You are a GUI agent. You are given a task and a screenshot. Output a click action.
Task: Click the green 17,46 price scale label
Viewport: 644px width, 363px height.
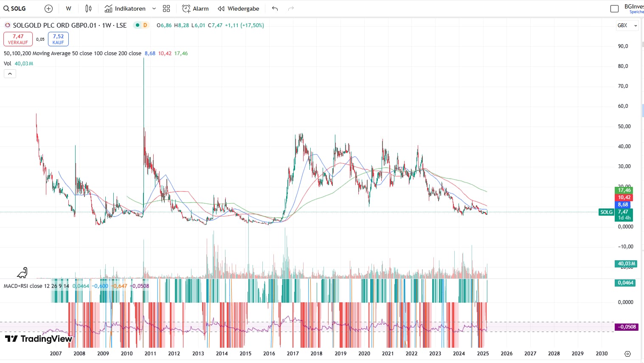pos(624,190)
